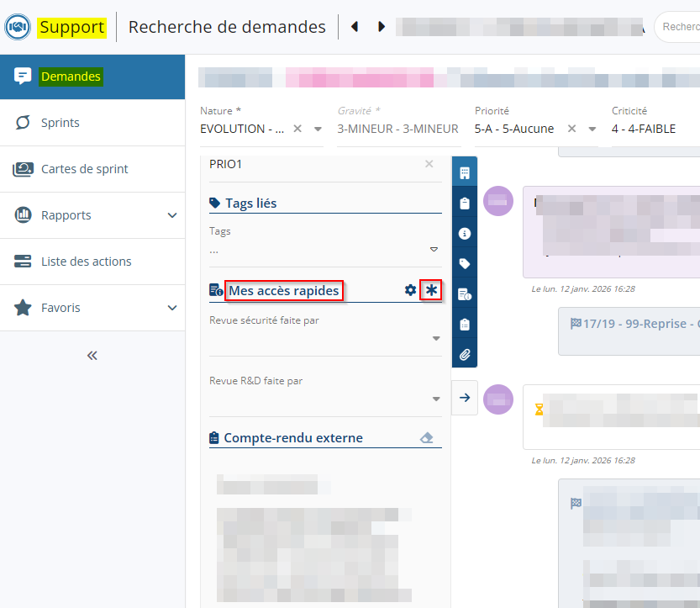
Task: Erase Compte-rendu externe with eraser icon
Action: 427,438
